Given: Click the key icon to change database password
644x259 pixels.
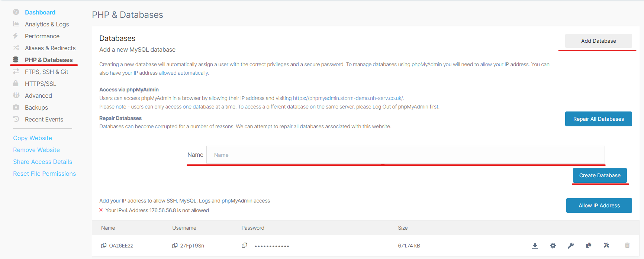Looking at the screenshot, I should click(x=571, y=246).
